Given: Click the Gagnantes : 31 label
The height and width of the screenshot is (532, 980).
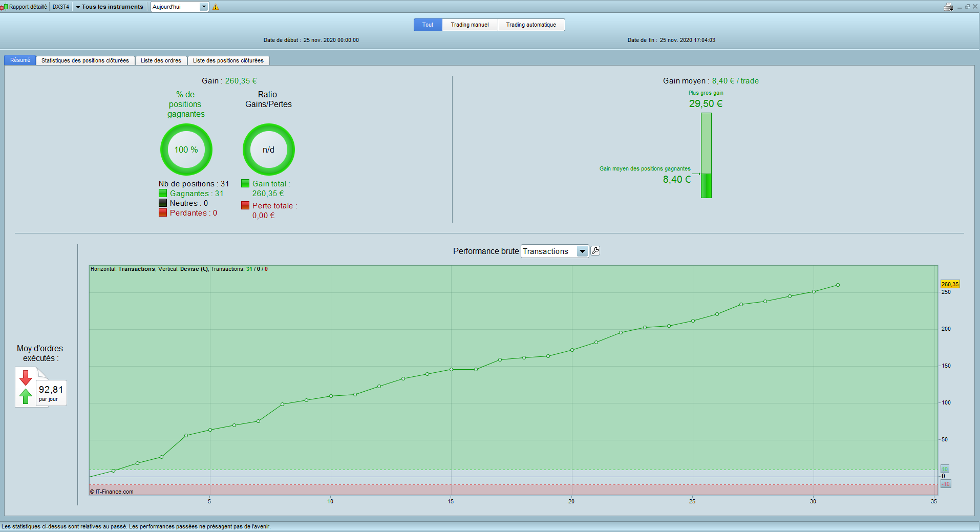Looking at the screenshot, I should [197, 194].
